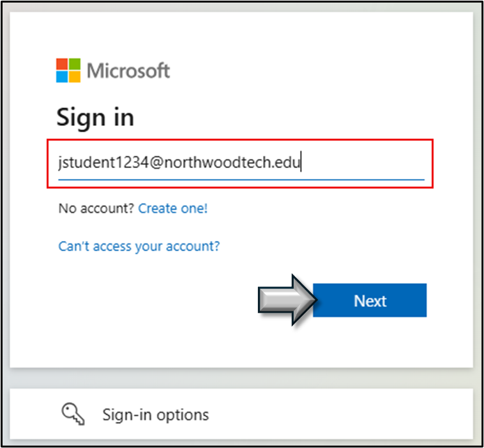The height and width of the screenshot is (448, 484).
Task: Click the green square of the Microsoft logo
Action: [x=75, y=64]
